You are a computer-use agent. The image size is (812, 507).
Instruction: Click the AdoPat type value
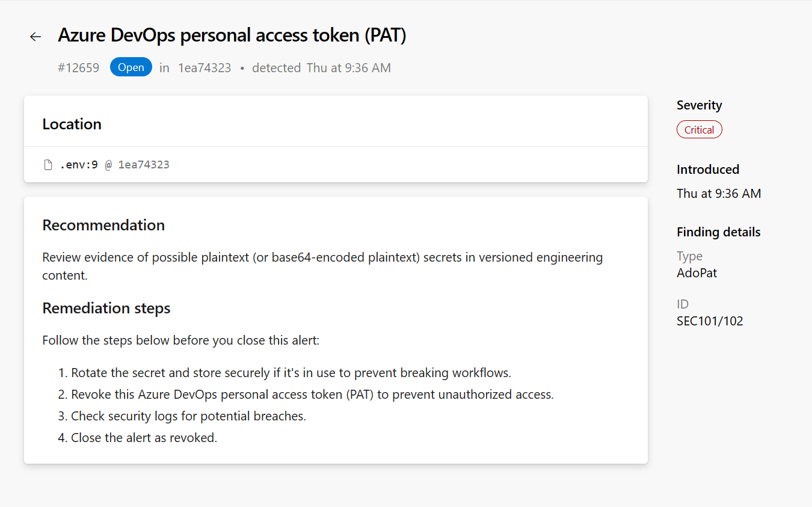click(x=697, y=273)
